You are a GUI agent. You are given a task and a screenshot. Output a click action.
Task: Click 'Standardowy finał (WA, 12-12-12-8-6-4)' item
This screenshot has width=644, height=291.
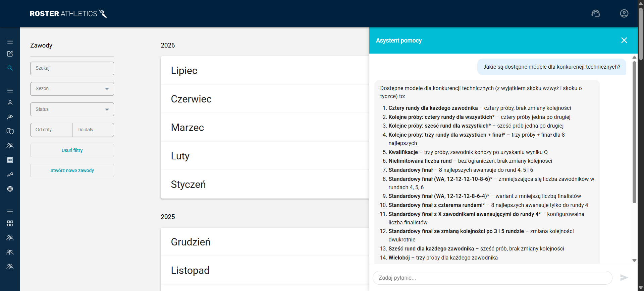pyautogui.click(x=485, y=196)
